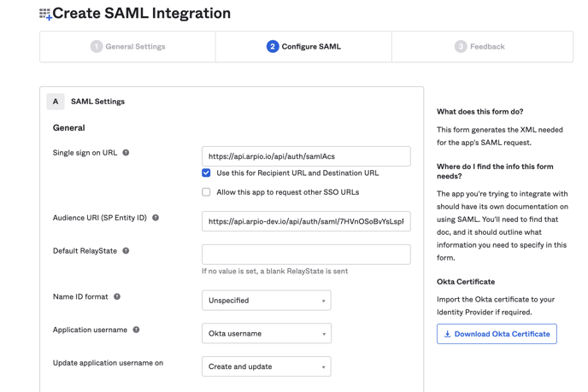Uncheck Use this for Recipient URL and Destination URL
588x392 pixels.
pos(206,173)
